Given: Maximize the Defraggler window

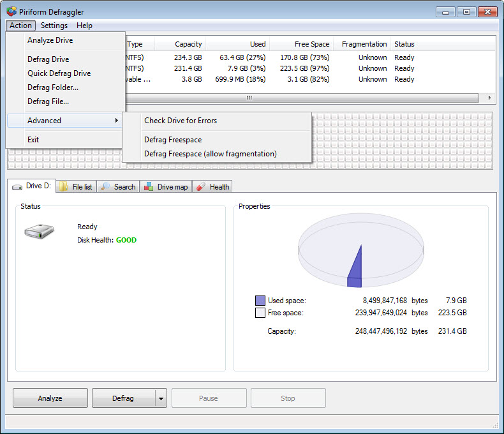Looking at the screenshot, I should [x=466, y=12].
